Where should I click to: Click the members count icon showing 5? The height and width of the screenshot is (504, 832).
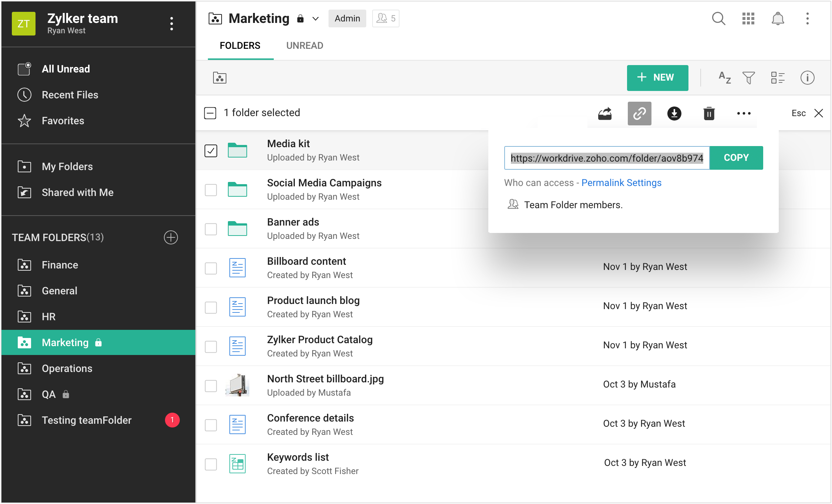click(x=385, y=18)
